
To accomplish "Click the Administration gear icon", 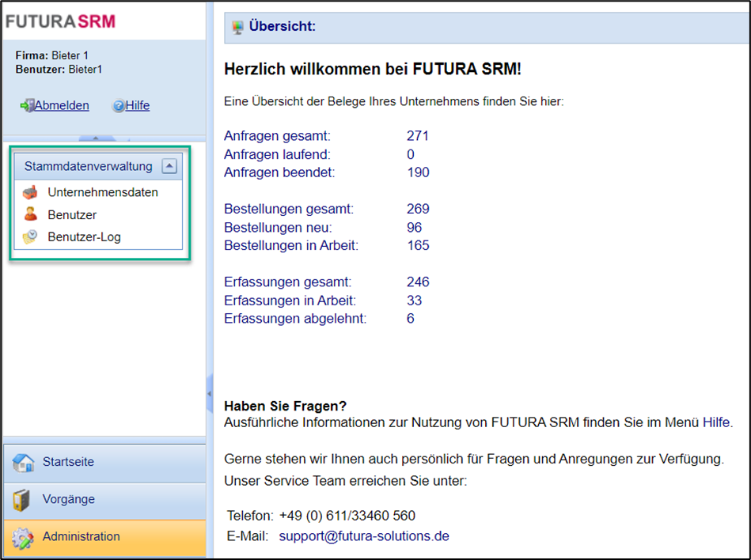I will tap(22, 537).
